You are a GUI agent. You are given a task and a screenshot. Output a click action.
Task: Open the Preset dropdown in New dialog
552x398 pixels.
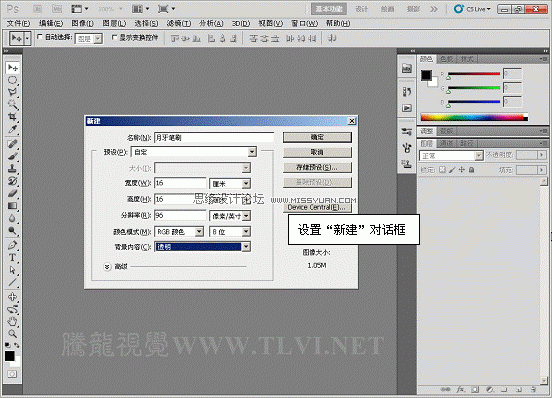(194, 152)
